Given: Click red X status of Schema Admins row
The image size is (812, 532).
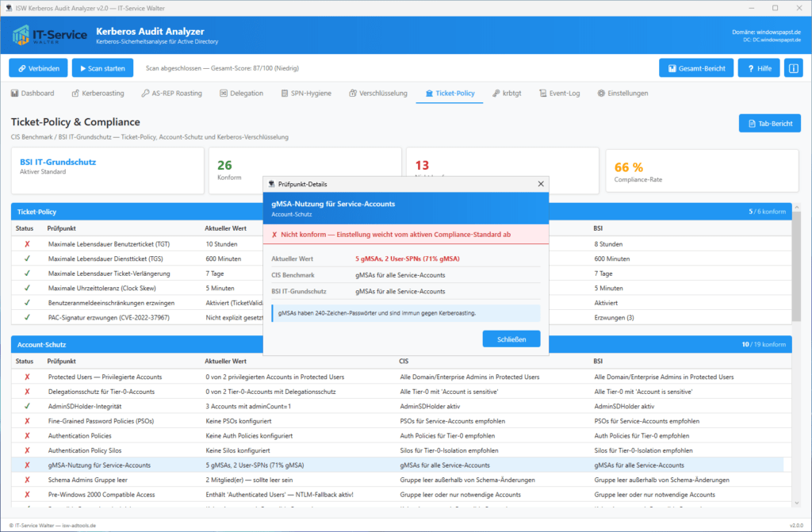Looking at the screenshot, I should pyautogui.click(x=27, y=480).
